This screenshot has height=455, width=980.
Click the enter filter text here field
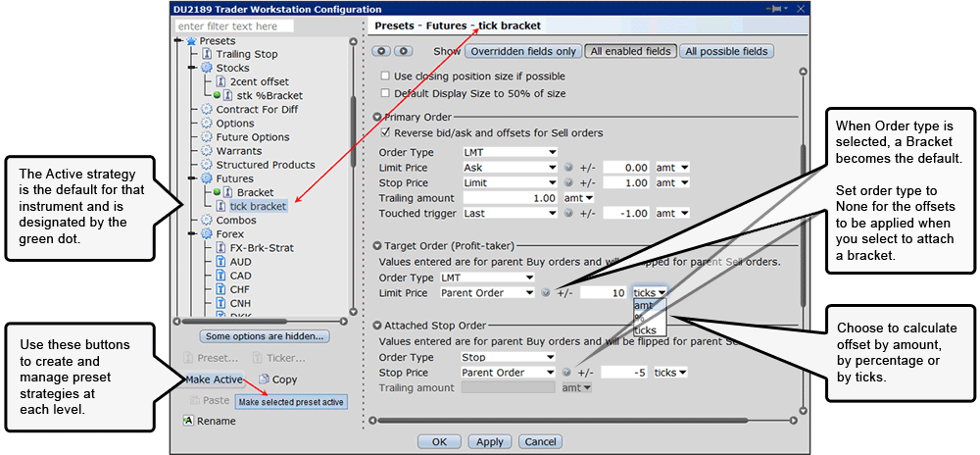(x=234, y=26)
